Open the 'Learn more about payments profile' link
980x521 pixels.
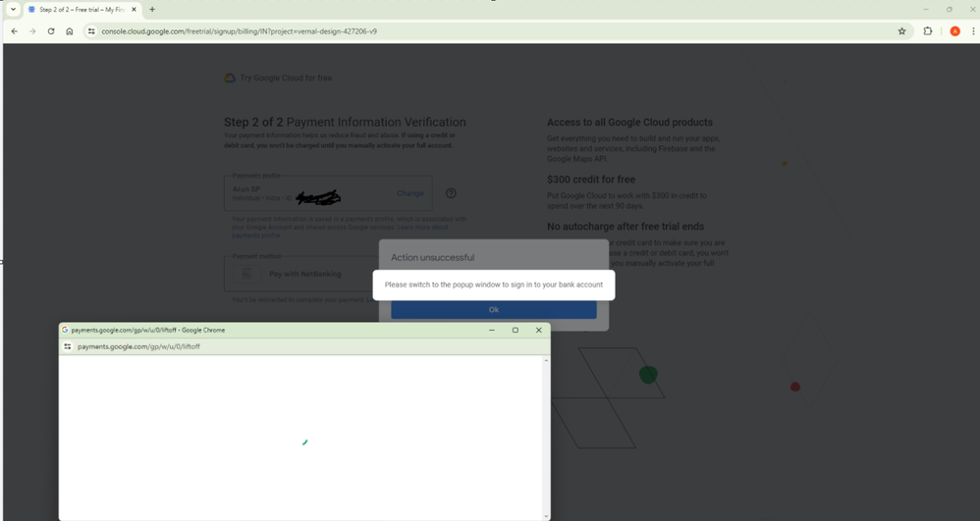[x=340, y=232]
